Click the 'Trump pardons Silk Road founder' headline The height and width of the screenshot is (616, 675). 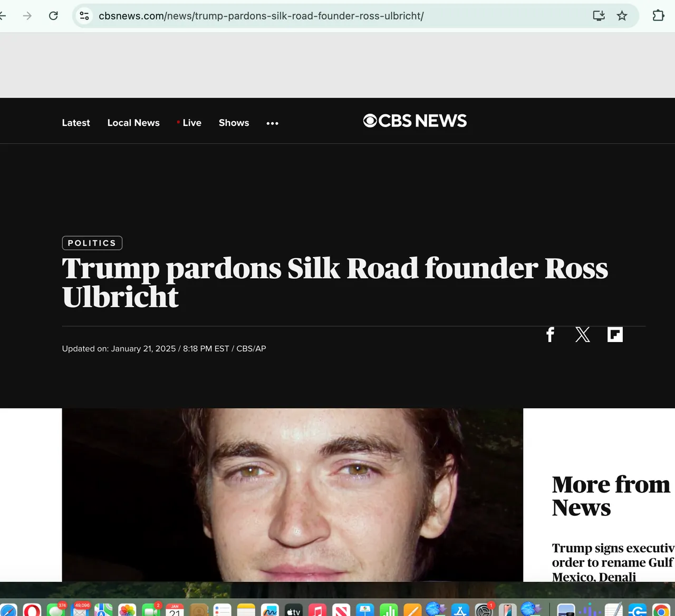pos(335,282)
